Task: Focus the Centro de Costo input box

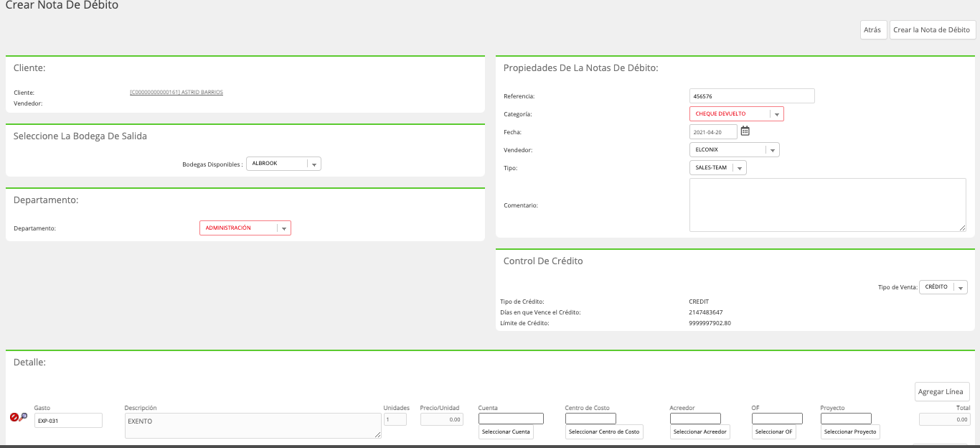Action: click(590, 419)
